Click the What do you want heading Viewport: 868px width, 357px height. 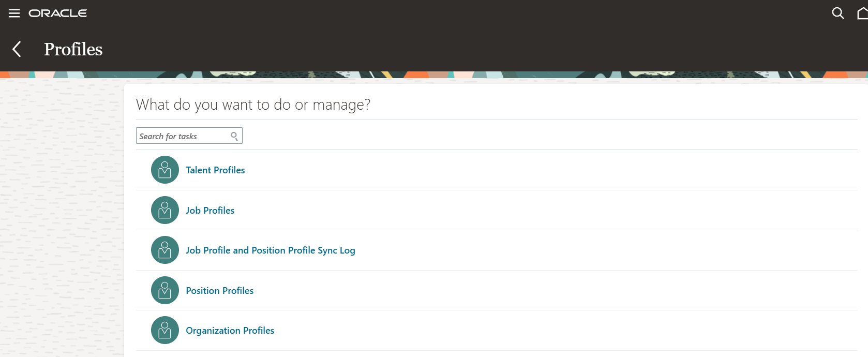[253, 105]
